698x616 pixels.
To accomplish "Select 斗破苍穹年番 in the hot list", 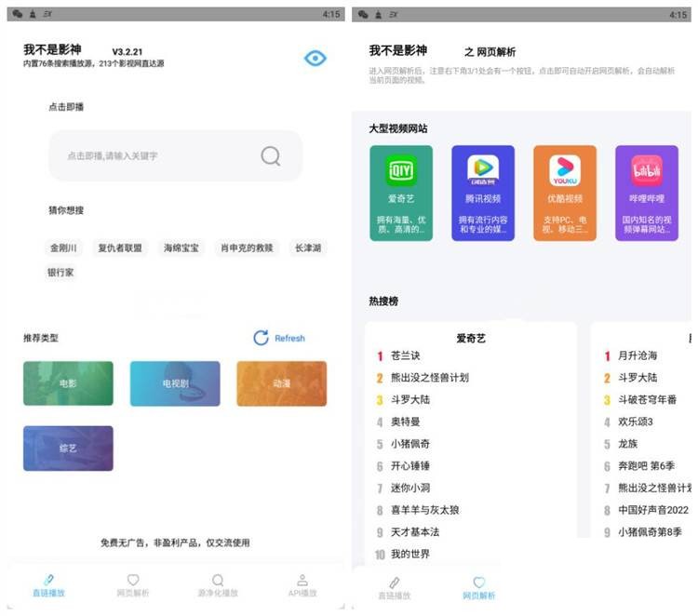I will point(647,400).
